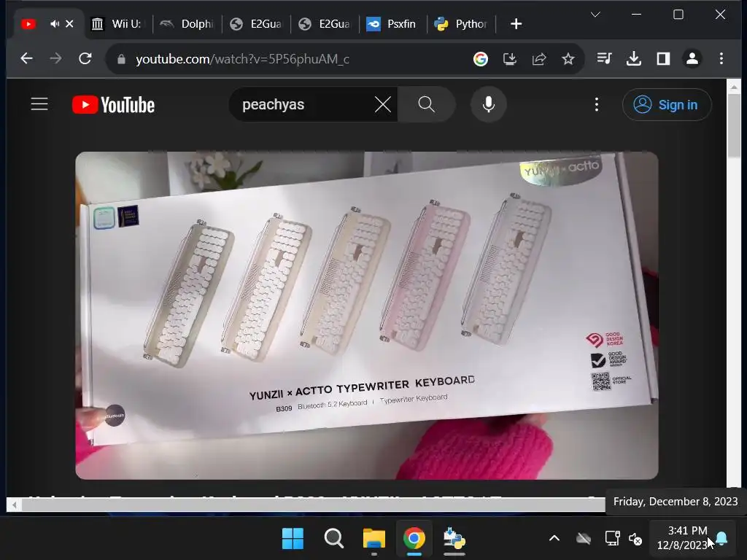Open media controls icon in toolbar
747x560 pixels.
click(604, 58)
